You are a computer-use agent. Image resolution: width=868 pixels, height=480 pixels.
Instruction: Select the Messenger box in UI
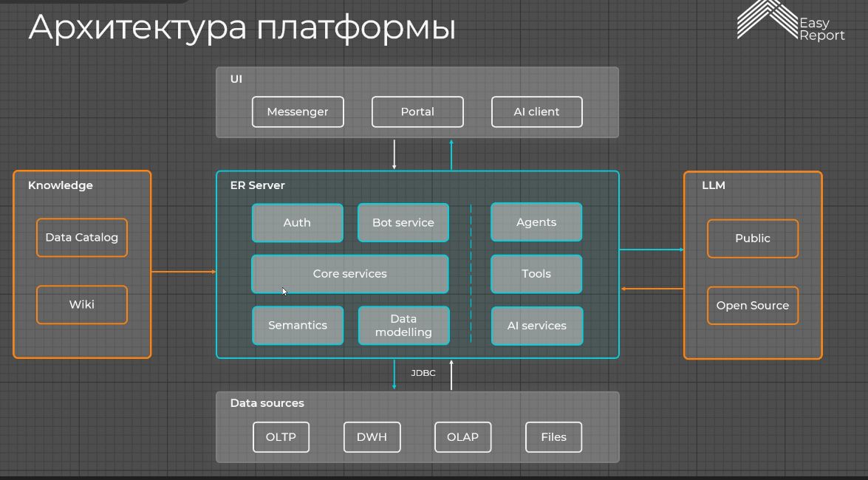(x=298, y=112)
